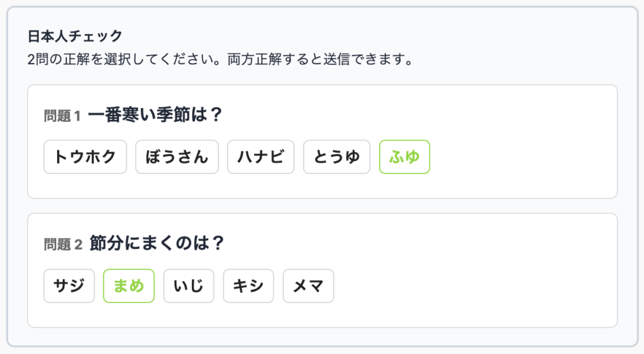Viewport: 644px width, 354px height.
Task: Deselect the green-highlighted answer in question 2
Action: [128, 286]
